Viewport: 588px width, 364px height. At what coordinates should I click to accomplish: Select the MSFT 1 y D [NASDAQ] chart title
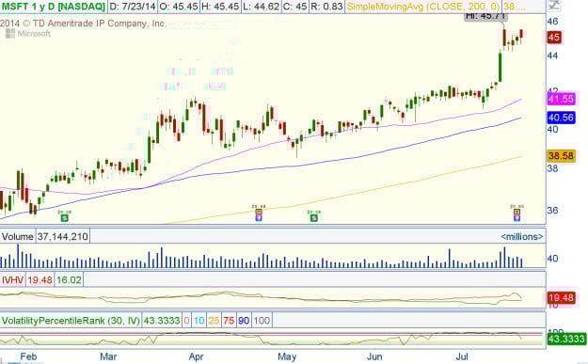(x=53, y=7)
